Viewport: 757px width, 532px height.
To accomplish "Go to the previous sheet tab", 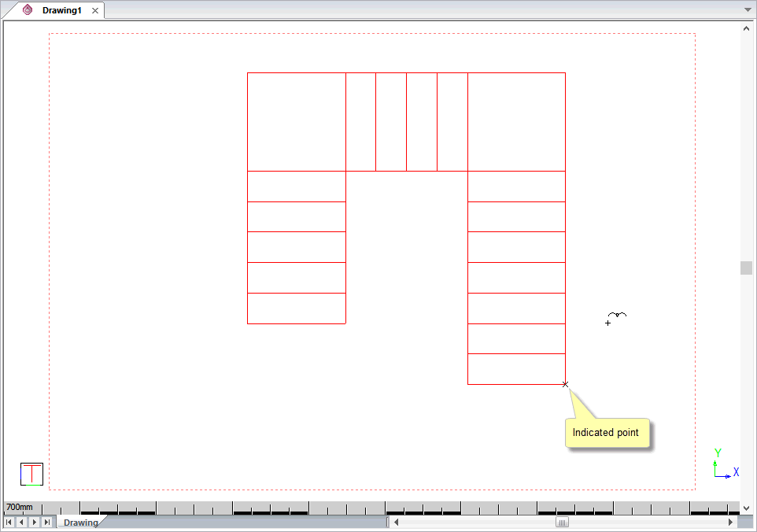I will pos(21,522).
